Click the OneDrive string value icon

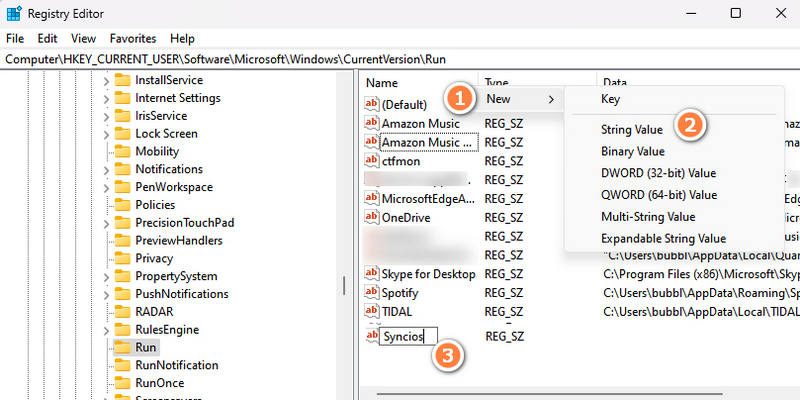[x=372, y=217]
